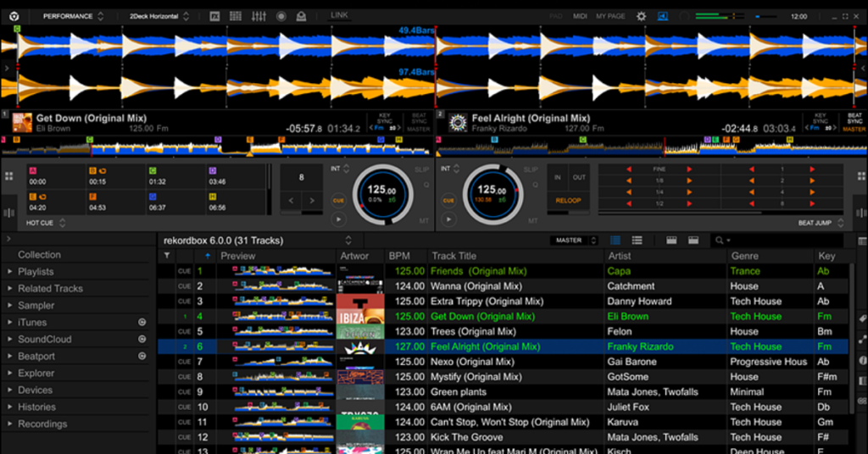Click the Collection sidebar entry
Screen dimensions: 868x454
[x=39, y=255]
